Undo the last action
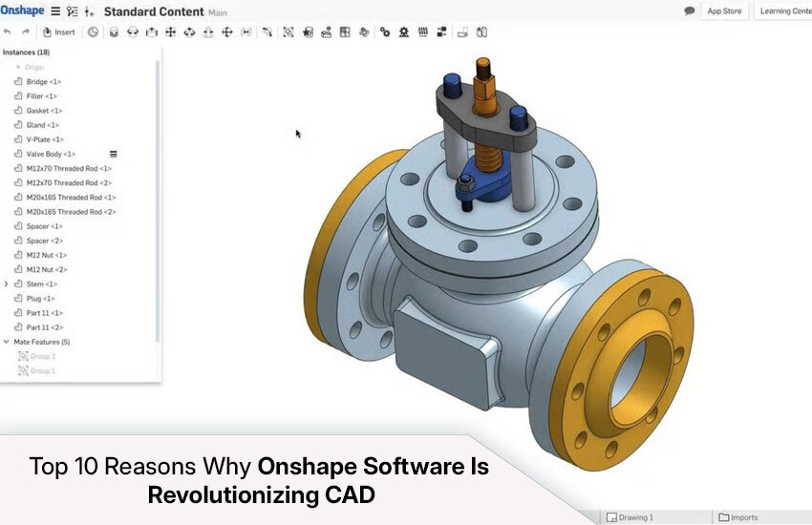812x525 pixels. [8, 32]
